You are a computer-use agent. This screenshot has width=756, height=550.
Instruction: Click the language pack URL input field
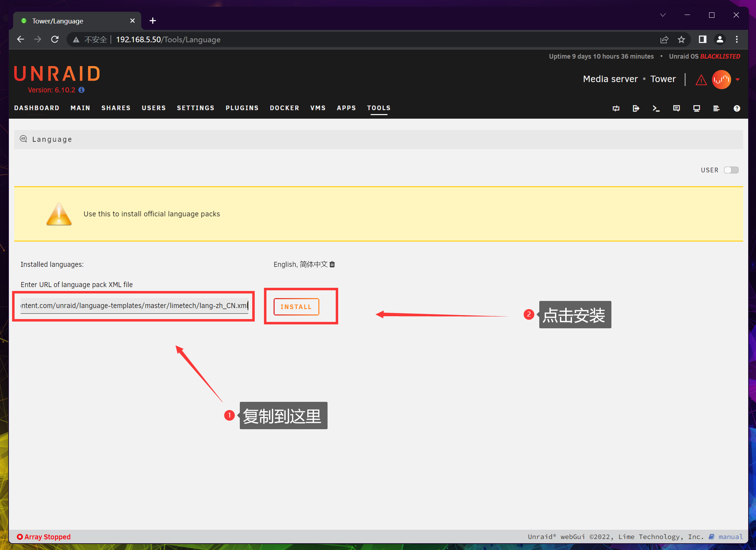click(134, 306)
